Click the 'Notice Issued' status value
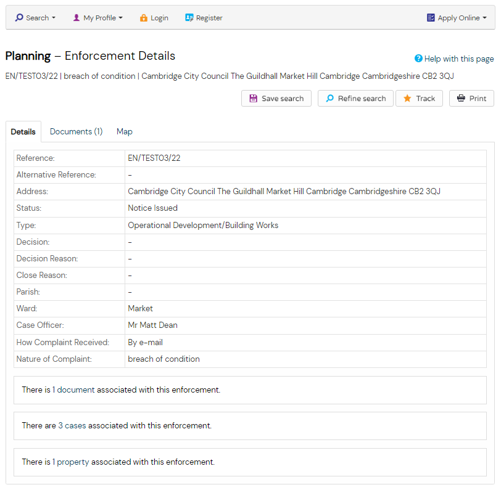Screen dimensions: 500x490 click(153, 208)
